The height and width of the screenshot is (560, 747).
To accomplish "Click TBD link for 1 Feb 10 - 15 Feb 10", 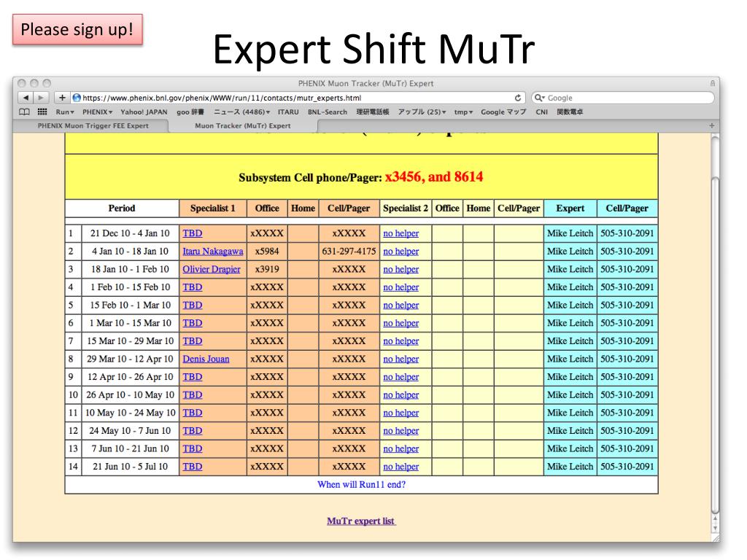I will [x=193, y=287].
